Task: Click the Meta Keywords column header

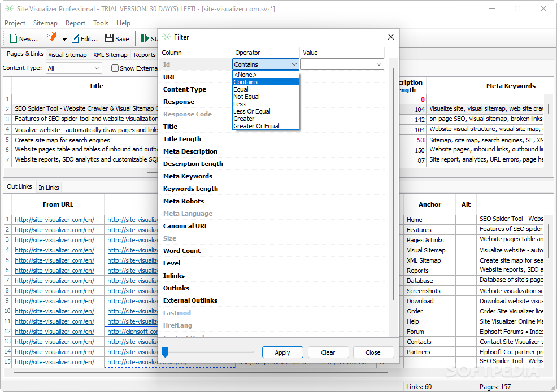Action: 511,86
